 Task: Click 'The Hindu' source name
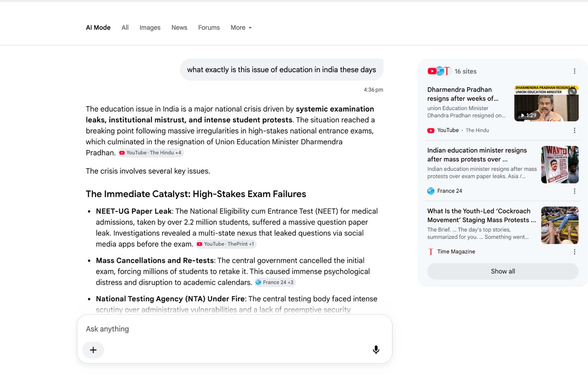pyautogui.click(x=477, y=130)
